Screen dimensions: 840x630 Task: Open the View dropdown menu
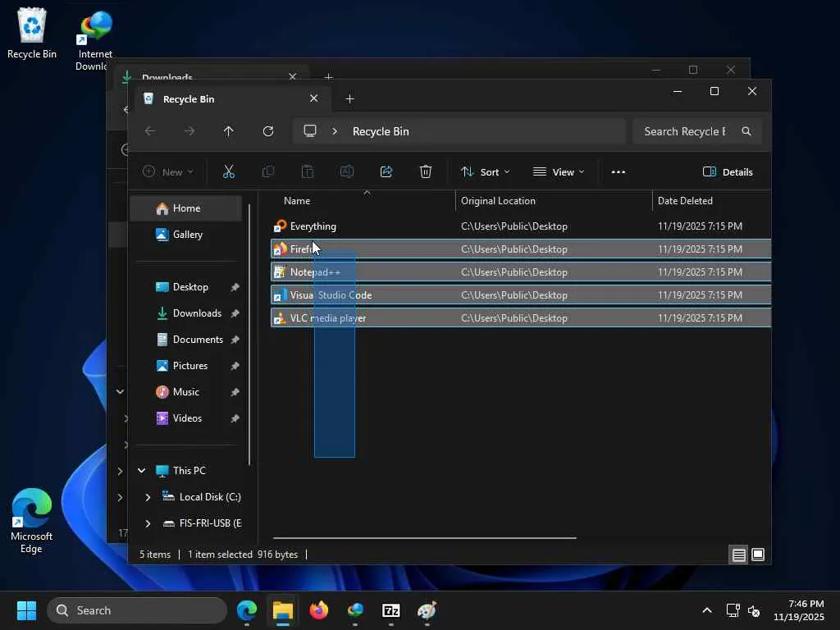[559, 171]
